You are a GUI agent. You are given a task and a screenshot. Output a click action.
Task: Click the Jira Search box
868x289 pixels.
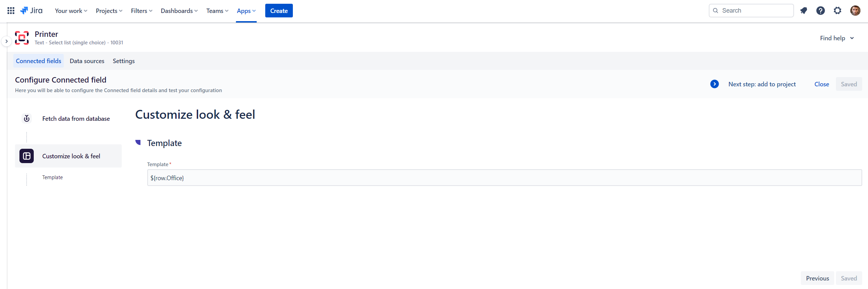751,11
